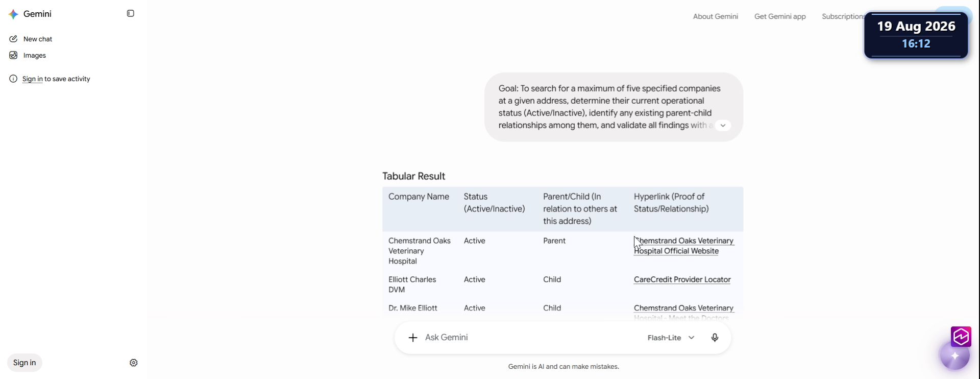Click the info icon beside Sign in
Image resolution: width=980 pixels, height=379 pixels.
(13, 79)
